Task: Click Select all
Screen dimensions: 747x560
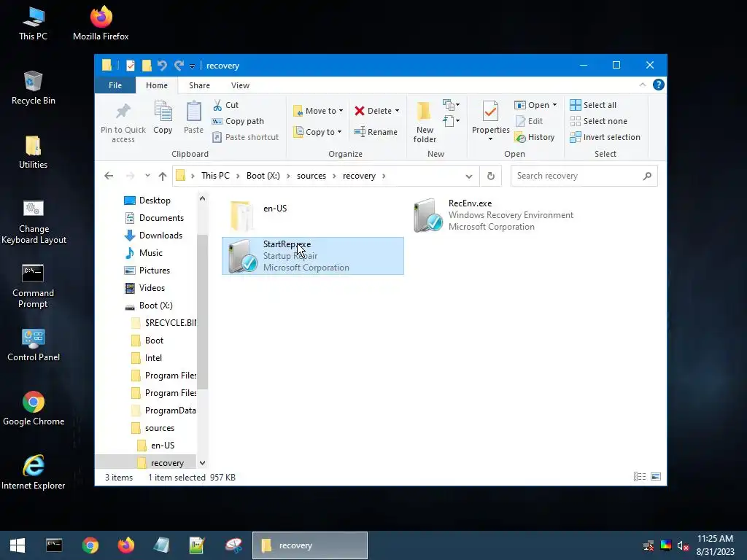Action: [593, 105]
